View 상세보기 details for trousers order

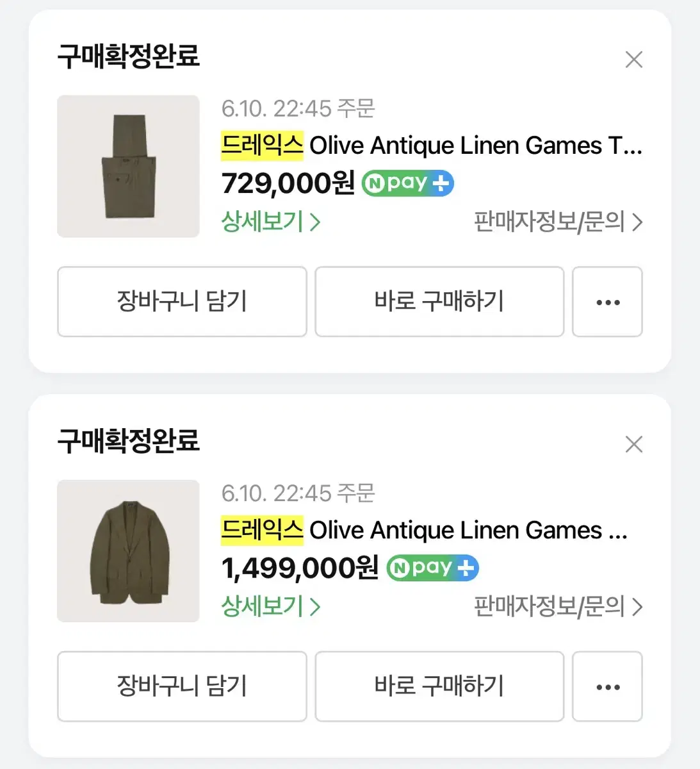pyautogui.click(x=270, y=222)
